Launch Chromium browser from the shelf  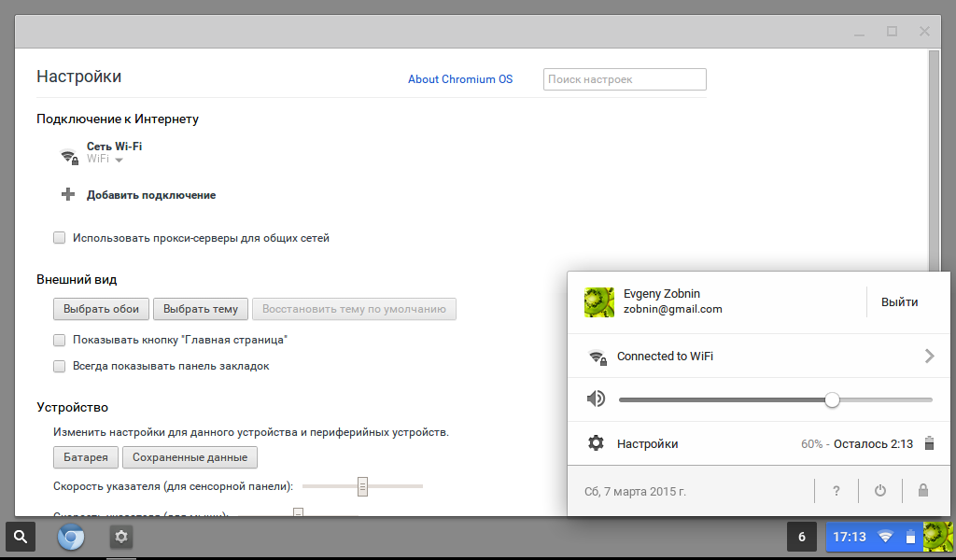(x=71, y=537)
